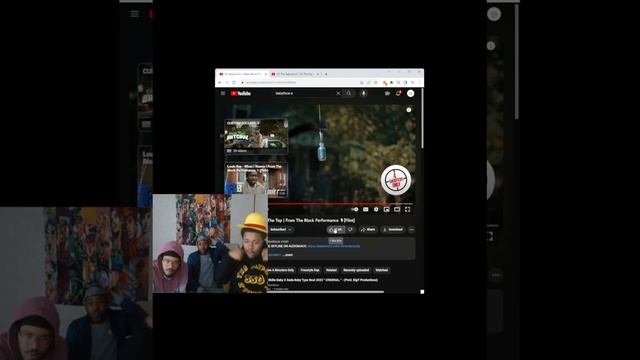Open a new browser tab with plus
This screenshot has width=640, height=360.
coord(326,74)
